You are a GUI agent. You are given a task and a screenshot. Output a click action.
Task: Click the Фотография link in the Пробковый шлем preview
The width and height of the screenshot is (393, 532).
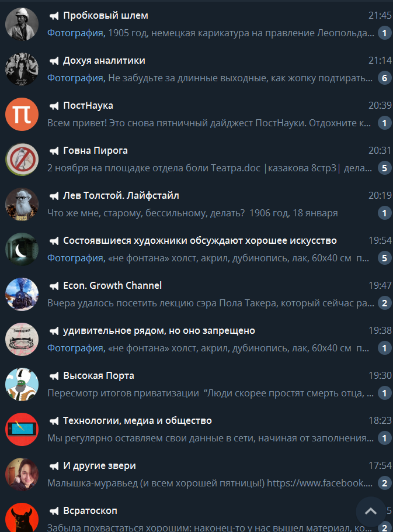pos(76,33)
